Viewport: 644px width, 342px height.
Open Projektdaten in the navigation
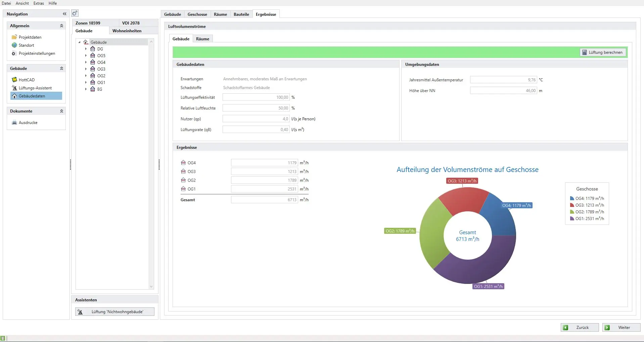(x=30, y=37)
